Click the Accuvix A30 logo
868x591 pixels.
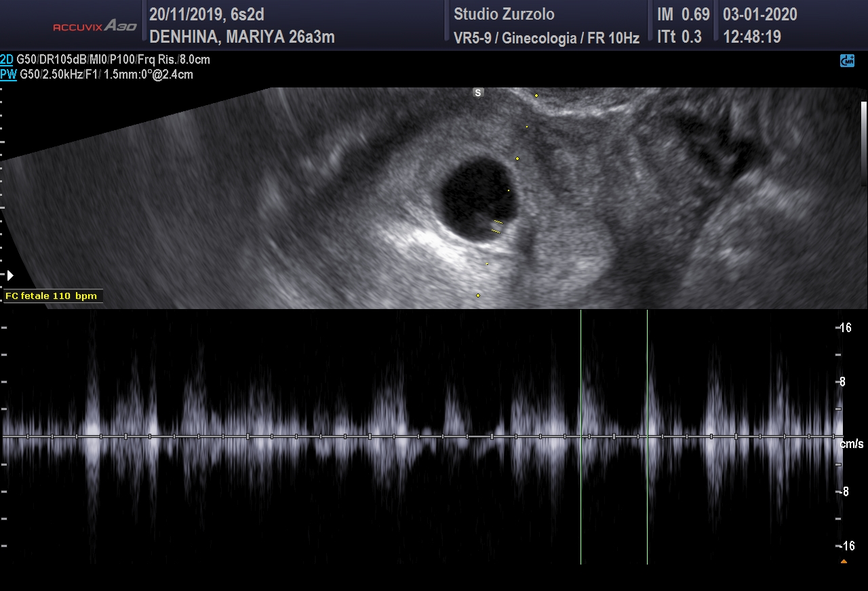click(x=95, y=26)
